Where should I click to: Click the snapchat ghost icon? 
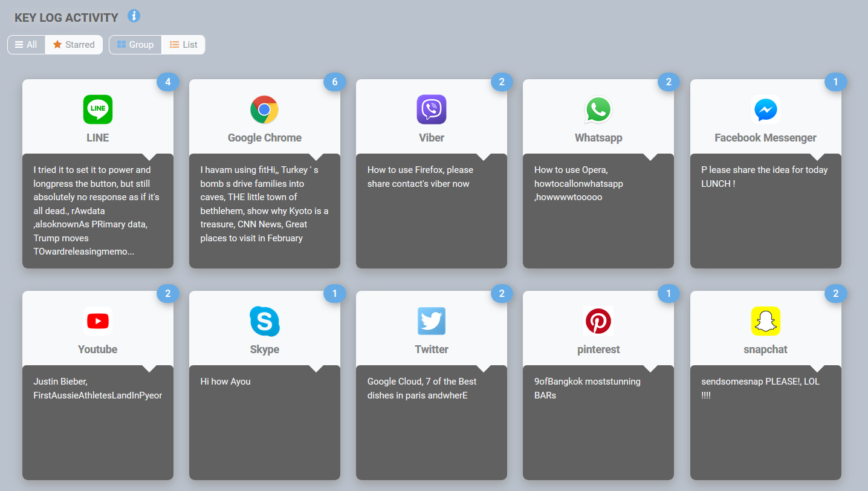pyautogui.click(x=766, y=321)
